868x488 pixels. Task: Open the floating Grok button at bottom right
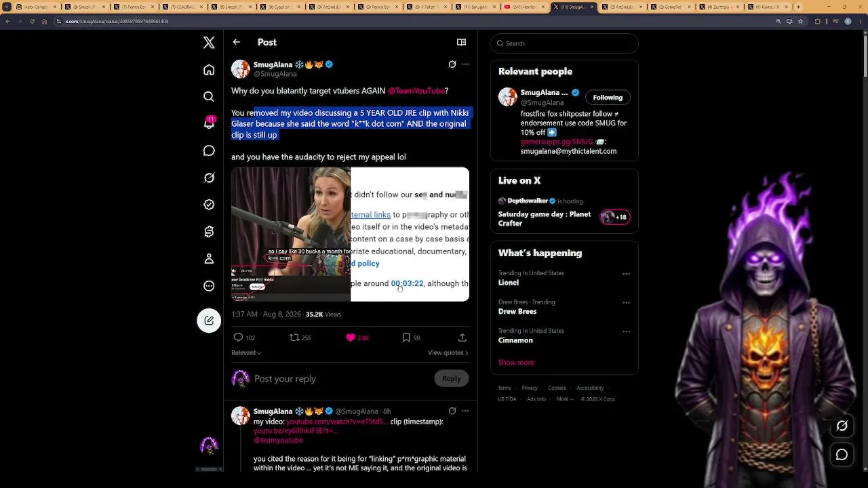(842, 426)
